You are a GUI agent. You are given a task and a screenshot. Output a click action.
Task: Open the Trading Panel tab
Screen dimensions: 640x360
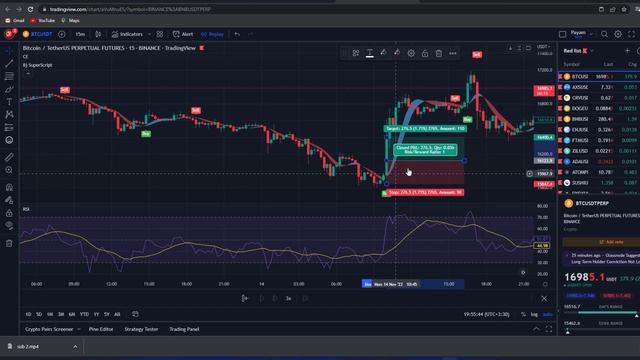click(x=184, y=329)
